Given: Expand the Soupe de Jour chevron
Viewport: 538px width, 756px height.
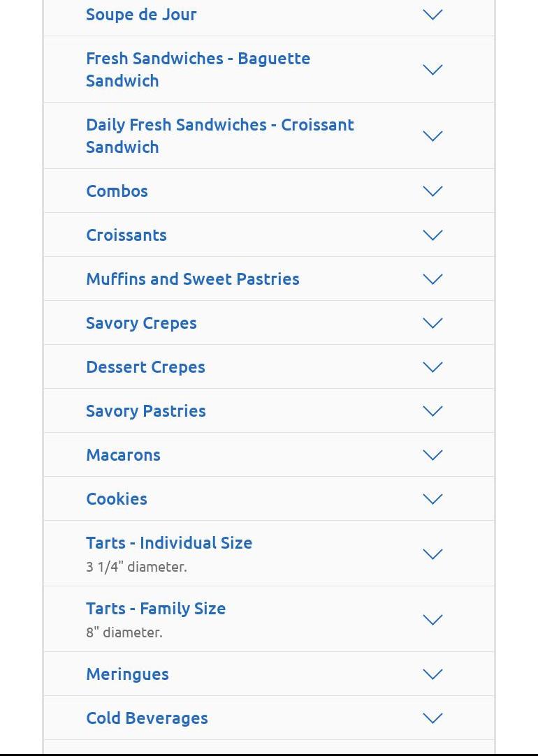Looking at the screenshot, I should click(433, 15).
